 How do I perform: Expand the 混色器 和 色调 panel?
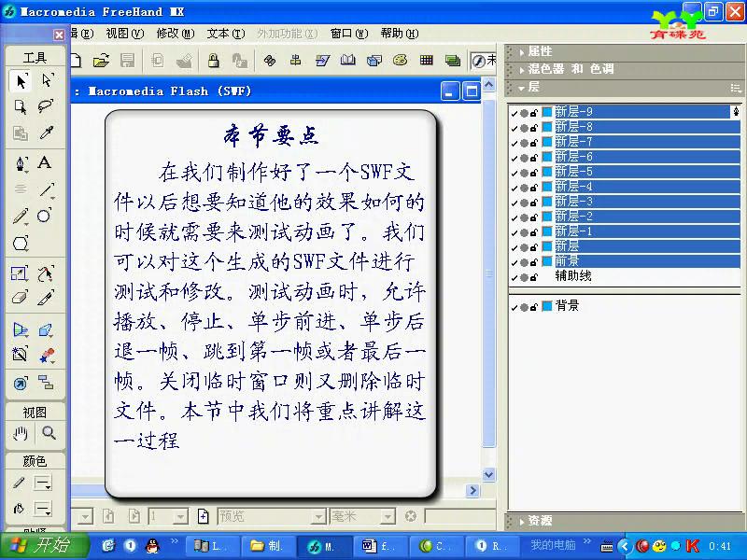pyautogui.click(x=522, y=70)
